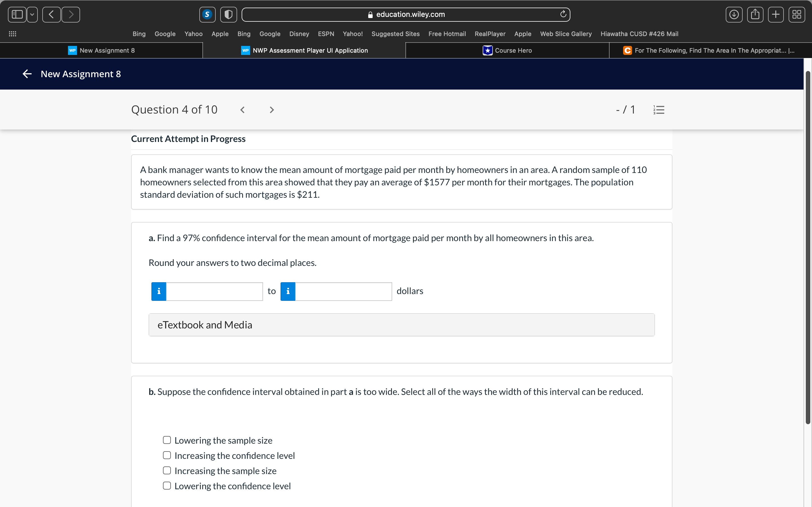Open new tab with plus icon
812x507 pixels.
pyautogui.click(x=776, y=14)
